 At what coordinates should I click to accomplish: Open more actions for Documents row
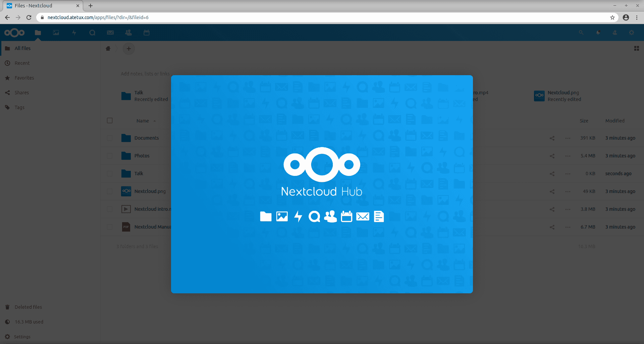click(568, 138)
